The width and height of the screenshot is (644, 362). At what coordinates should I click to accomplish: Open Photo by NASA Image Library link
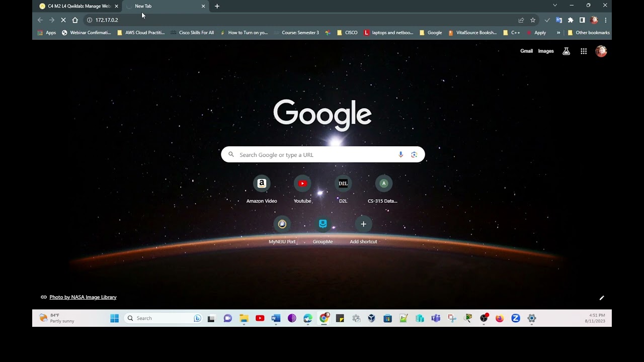[x=83, y=297]
